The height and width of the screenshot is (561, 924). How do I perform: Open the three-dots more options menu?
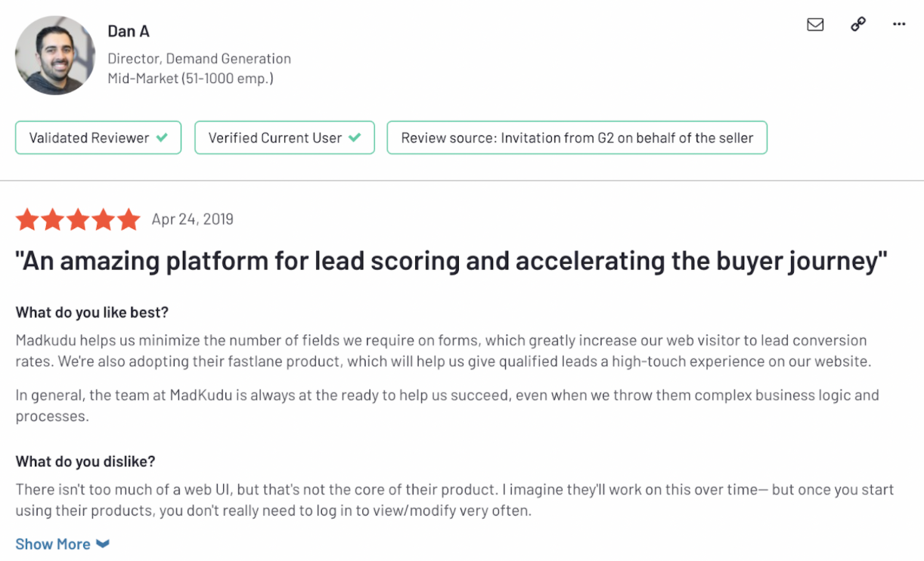tap(899, 24)
